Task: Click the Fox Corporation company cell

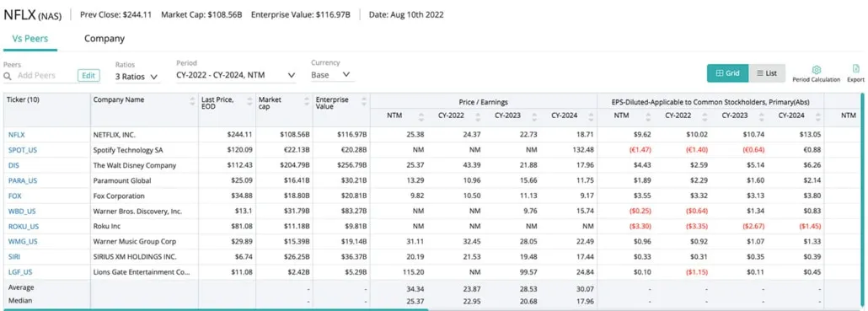Action: (119, 196)
